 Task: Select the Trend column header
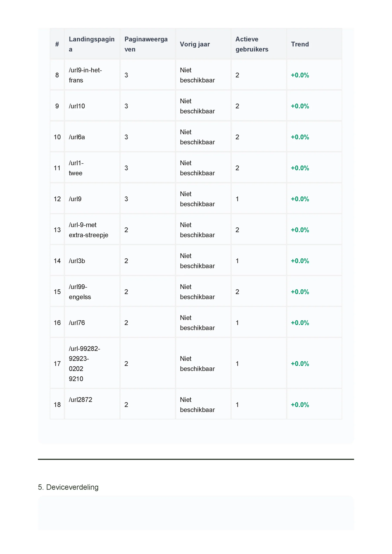300,44
